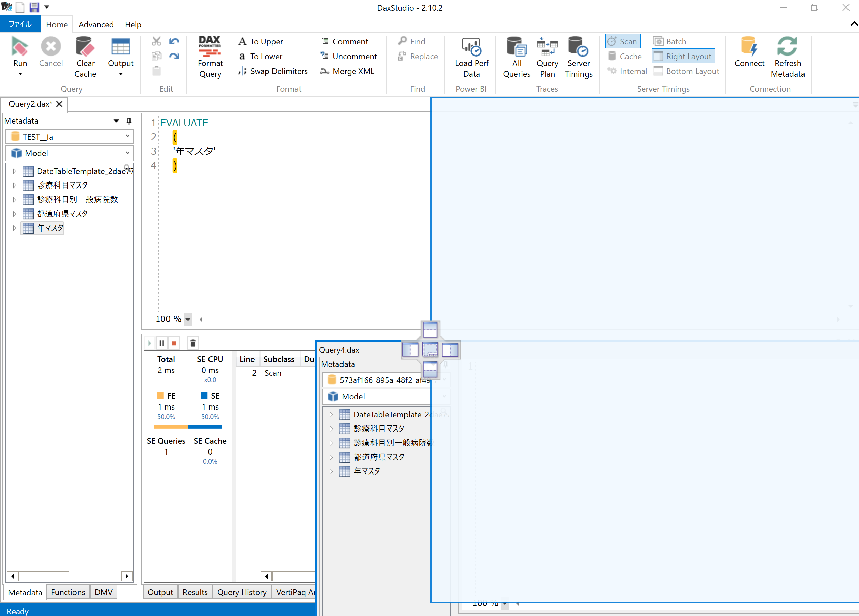Toggle the Scan filter in Server Timings
The width and height of the screenshot is (859, 616).
click(x=622, y=41)
